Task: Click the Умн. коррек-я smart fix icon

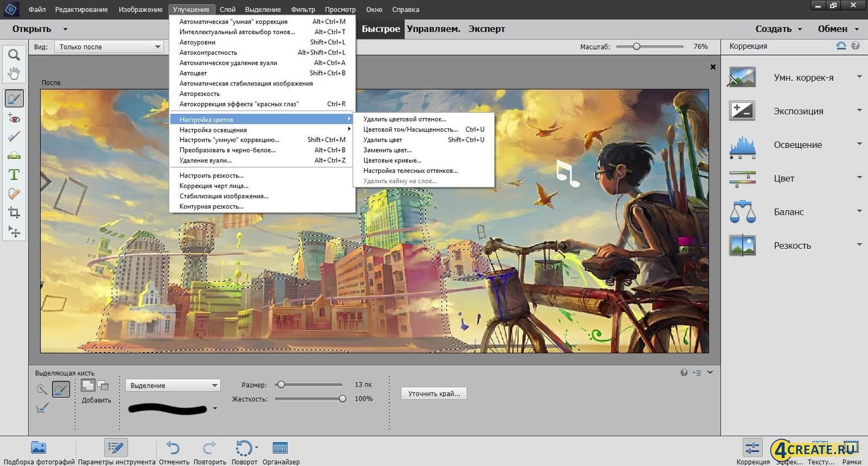Action: 742,77
